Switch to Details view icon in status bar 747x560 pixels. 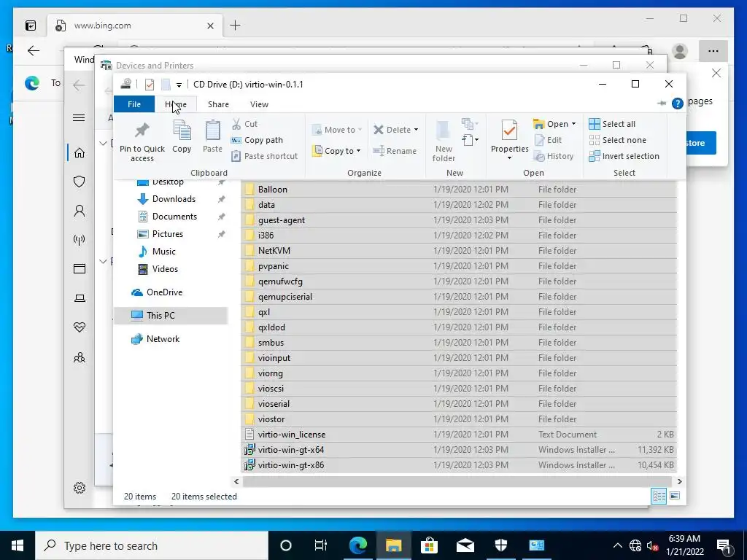point(659,496)
